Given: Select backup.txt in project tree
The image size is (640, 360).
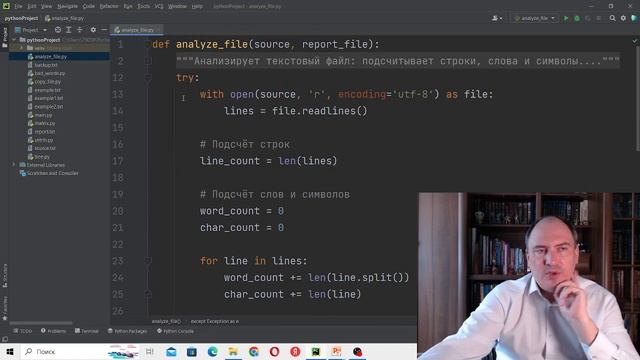Looking at the screenshot, I should pyautogui.click(x=46, y=65).
